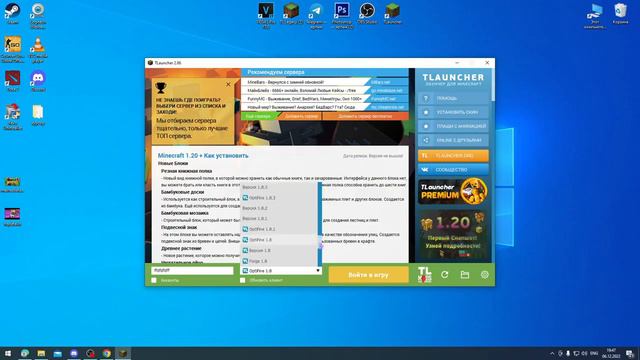Open notification center in taskbar
This screenshot has width=640, height=360.
click(x=631, y=353)
